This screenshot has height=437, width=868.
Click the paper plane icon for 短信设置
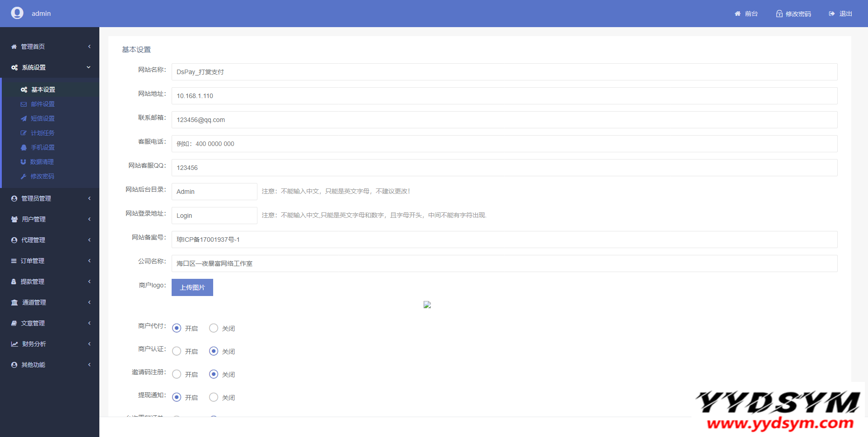pyautogui.click(x=23, y=118)
